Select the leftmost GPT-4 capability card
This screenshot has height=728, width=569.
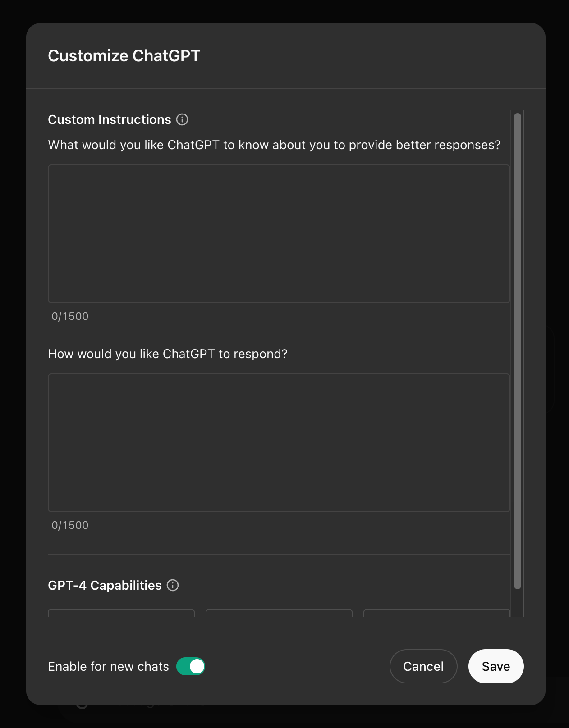coord(121,613)
